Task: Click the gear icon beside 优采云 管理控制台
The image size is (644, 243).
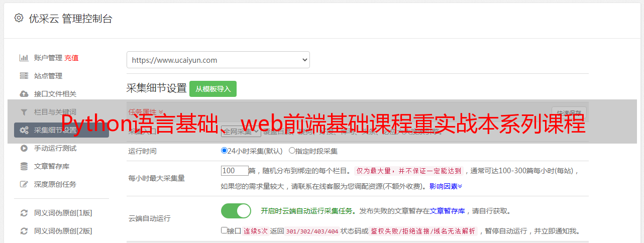Action: (19, 18)
